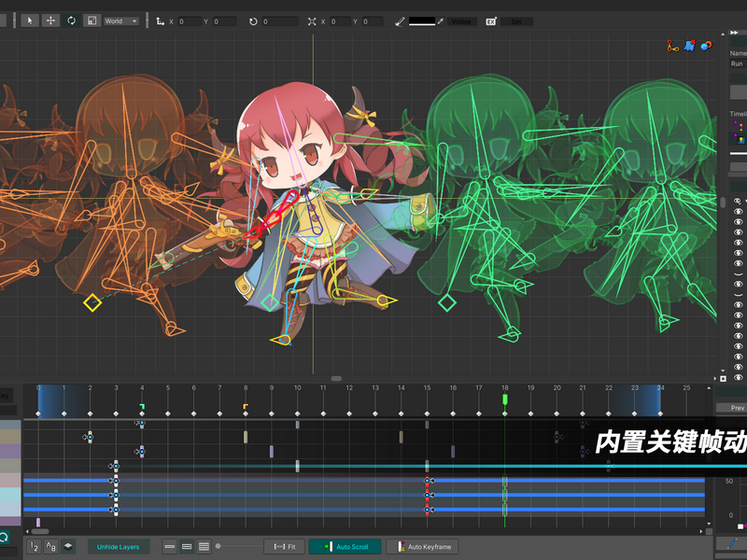
Task: Click the position axis icon
Action: pyautogui.click(x=160, y=21)
